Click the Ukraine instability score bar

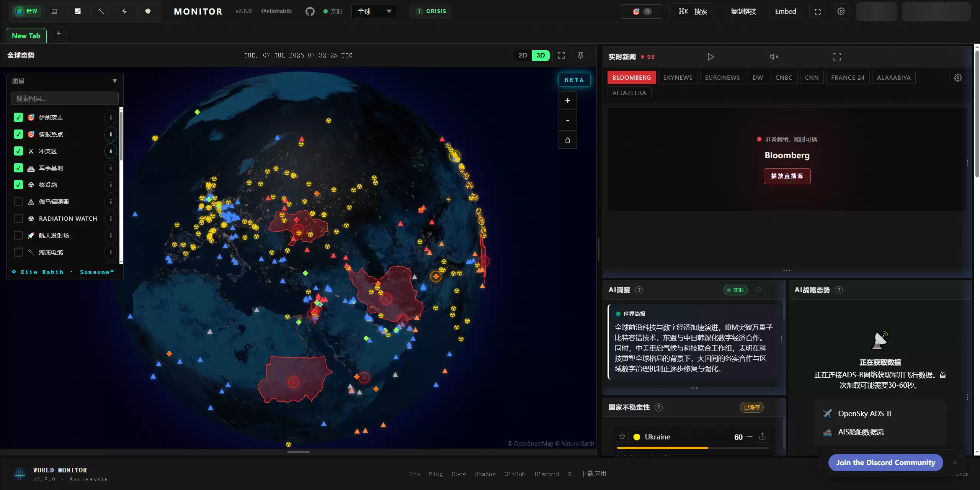693,448
